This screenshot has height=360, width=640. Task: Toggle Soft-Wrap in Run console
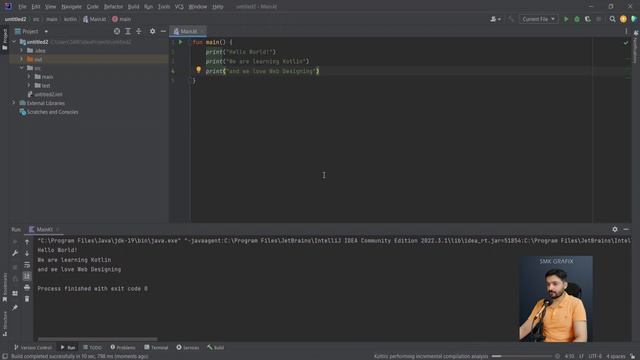tap(27, 265)
